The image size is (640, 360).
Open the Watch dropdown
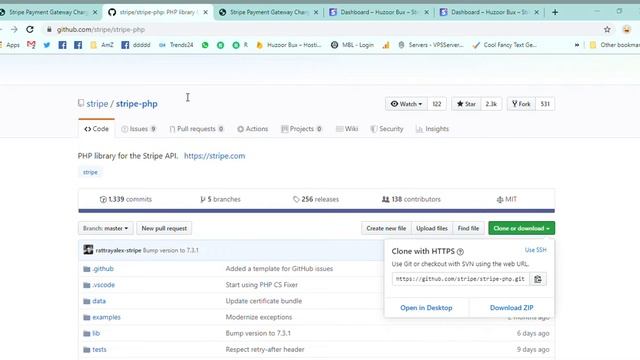click(406, 104)
